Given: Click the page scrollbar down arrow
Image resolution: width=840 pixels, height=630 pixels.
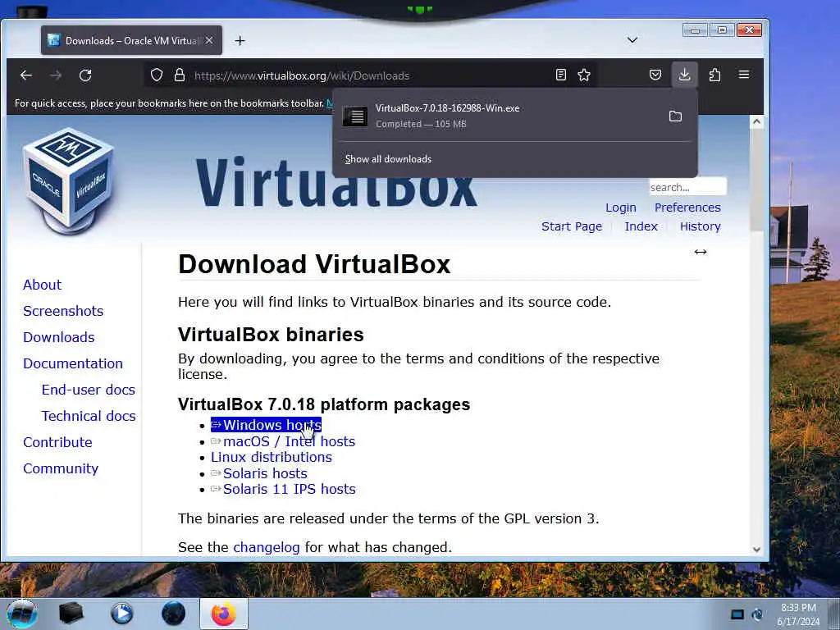Looking at the screenshot, I should point(756,549).
